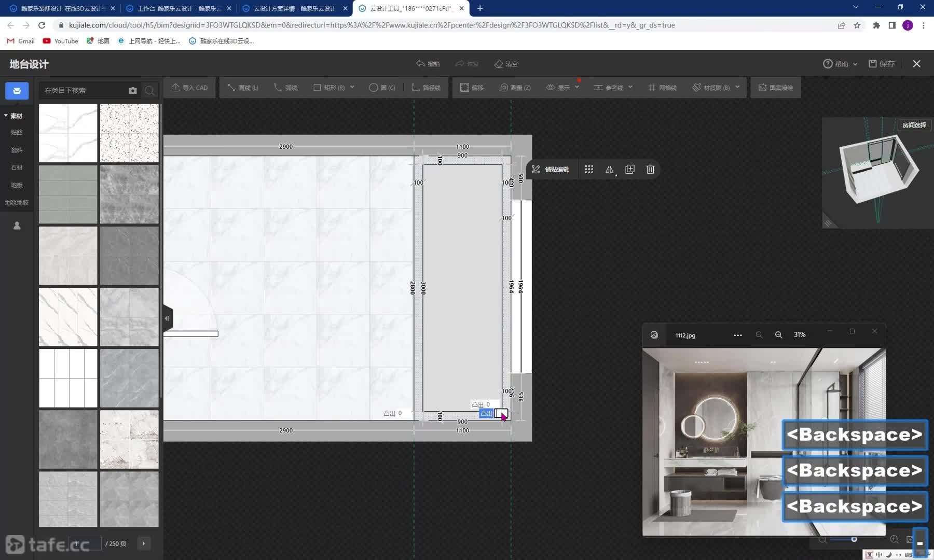Screen dimensions: 934x560
Task: Expand the 显示 display dropdown arrow
Action: (577, 87)
